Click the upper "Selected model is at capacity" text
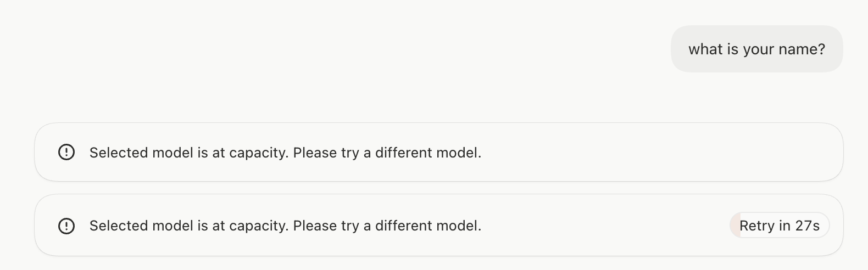The width and height of the screenshot is (868, 270). 285,153
